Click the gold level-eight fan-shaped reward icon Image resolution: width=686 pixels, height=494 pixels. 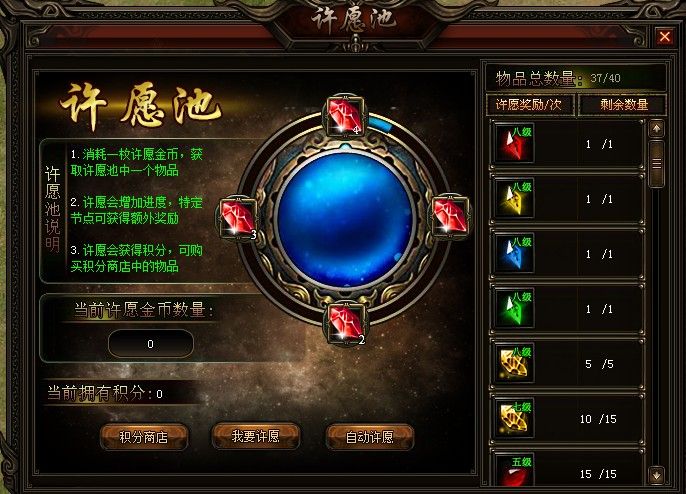click(x=514, y=364)
